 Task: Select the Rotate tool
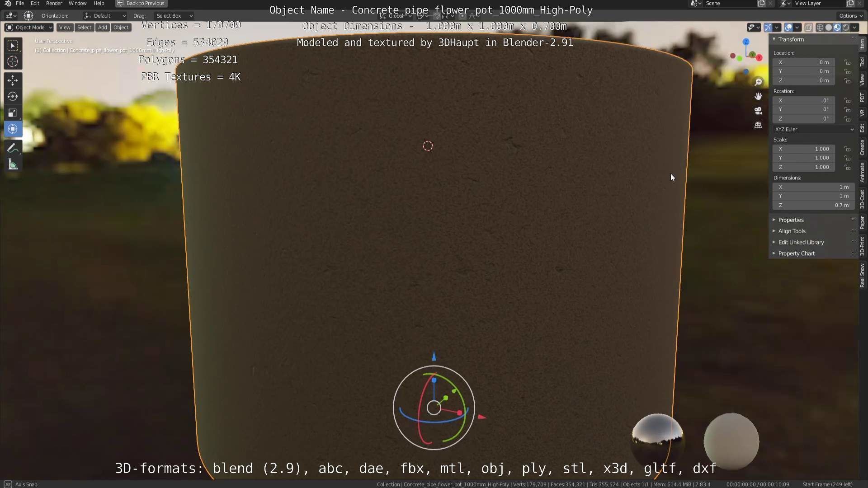[x=13, y=97]
